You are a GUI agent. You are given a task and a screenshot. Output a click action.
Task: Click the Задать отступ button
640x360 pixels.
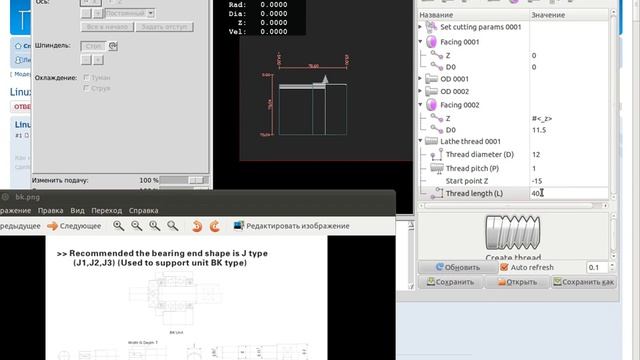pyautogui.click(x=164, y=27)
